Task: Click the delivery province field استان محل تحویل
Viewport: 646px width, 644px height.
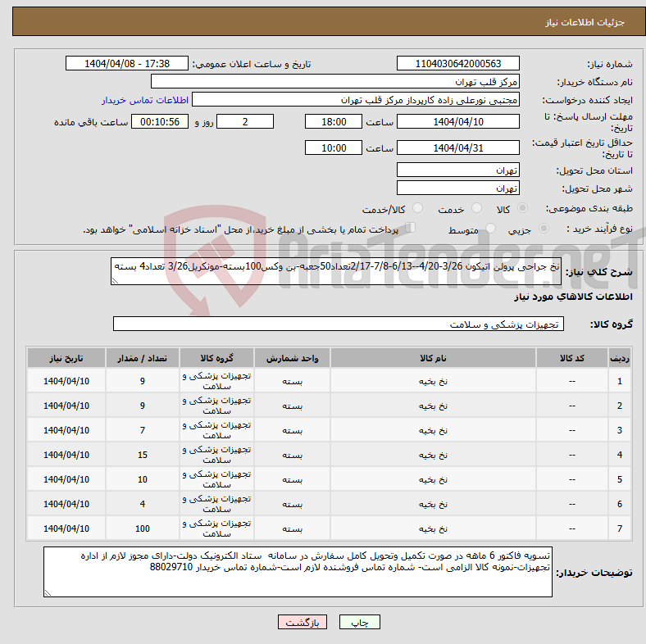Action: pyautogui.click(x=457, y=170)
